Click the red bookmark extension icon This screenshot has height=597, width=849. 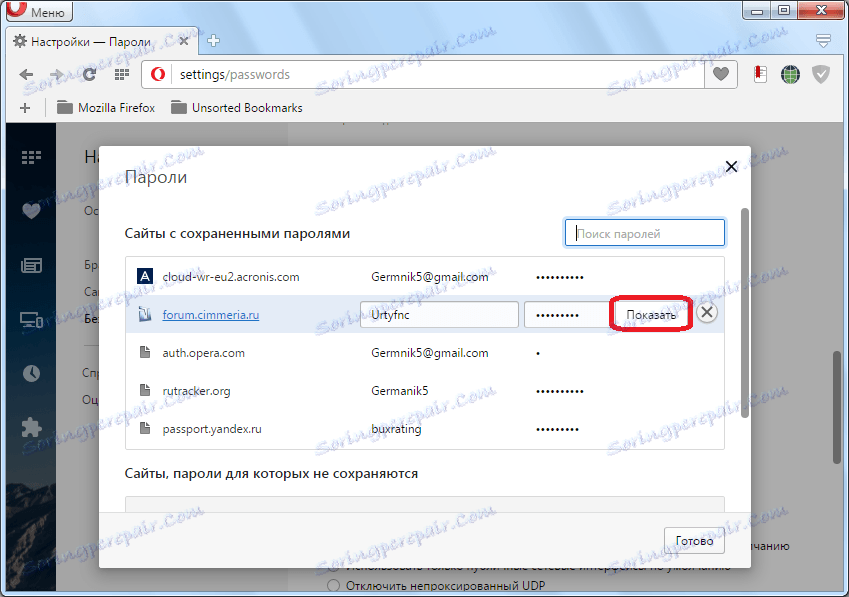point(760,74)
